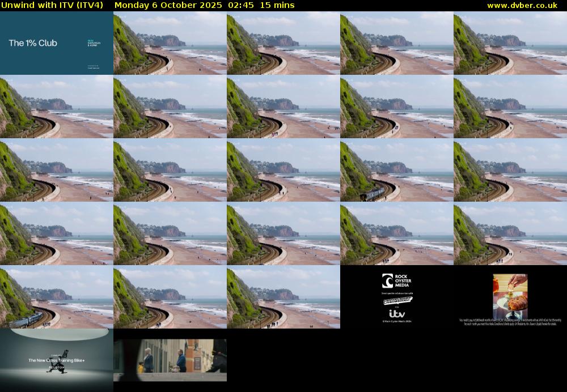Click the slanted partner logo above ITV
The image size is (567, 392).
(x=396, y=300)
